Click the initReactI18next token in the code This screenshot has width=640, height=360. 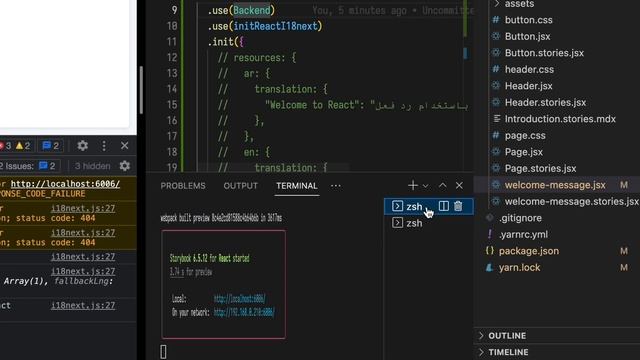[275, 26]
